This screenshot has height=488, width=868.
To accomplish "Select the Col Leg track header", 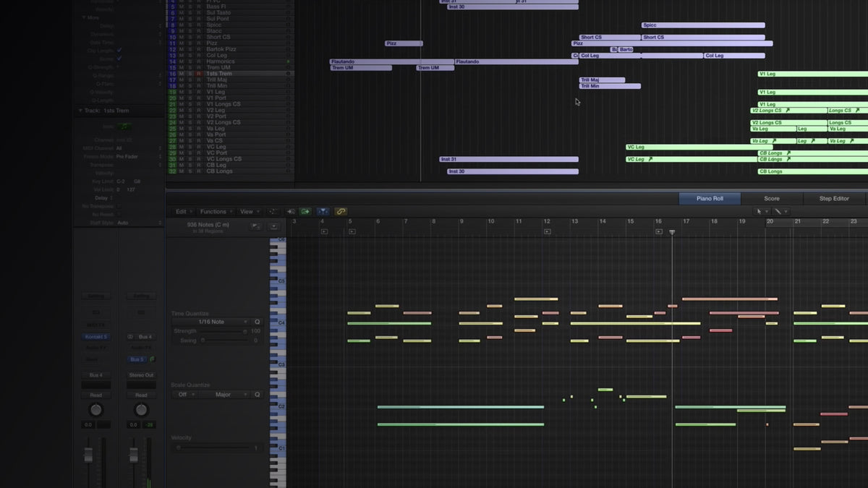I will click(230, 56).
